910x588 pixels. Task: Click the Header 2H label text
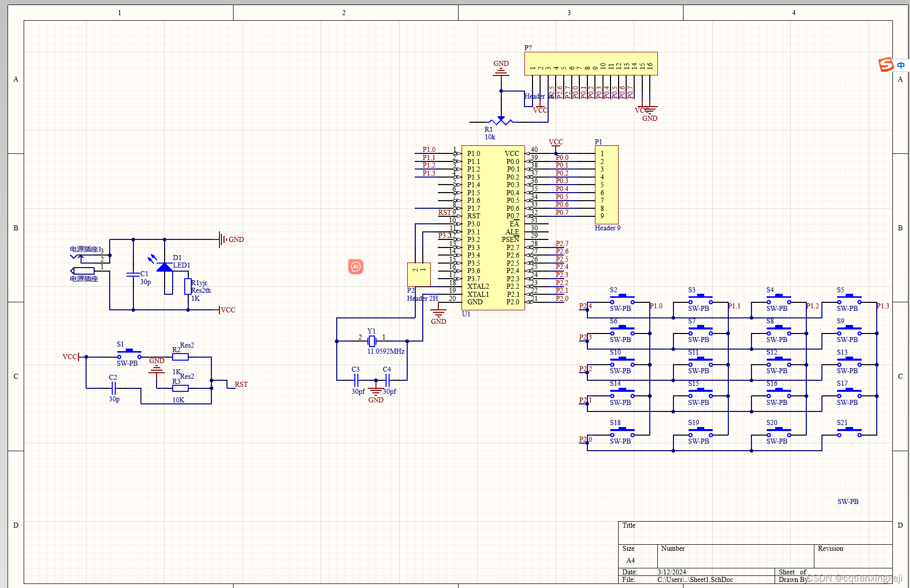coord(422,298)
